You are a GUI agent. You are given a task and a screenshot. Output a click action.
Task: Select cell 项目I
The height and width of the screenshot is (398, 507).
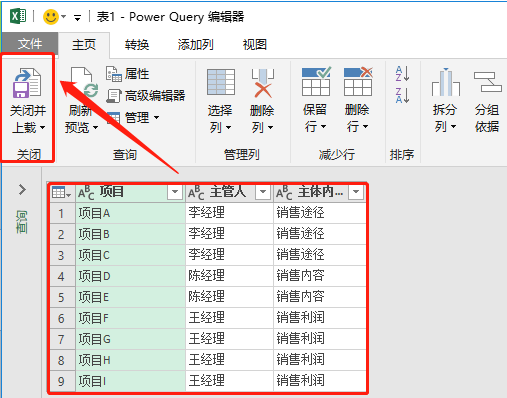point(130,381)
